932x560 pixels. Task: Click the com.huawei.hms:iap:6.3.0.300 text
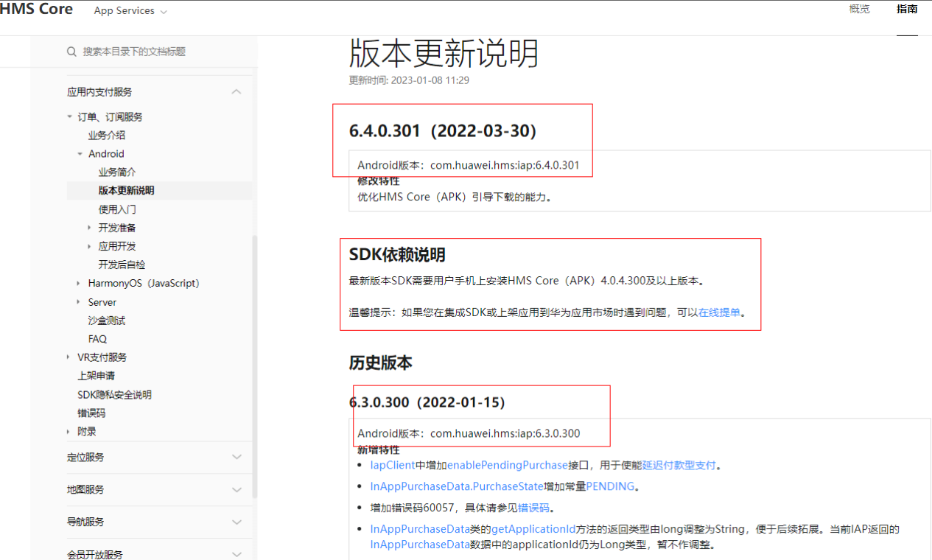pos(505,434)
